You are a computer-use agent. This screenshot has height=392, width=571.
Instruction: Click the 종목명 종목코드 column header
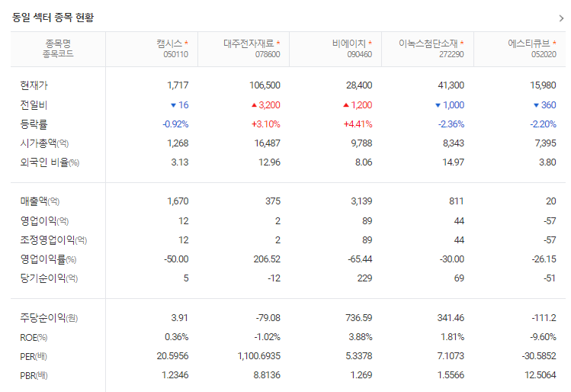tap(58, 49)
